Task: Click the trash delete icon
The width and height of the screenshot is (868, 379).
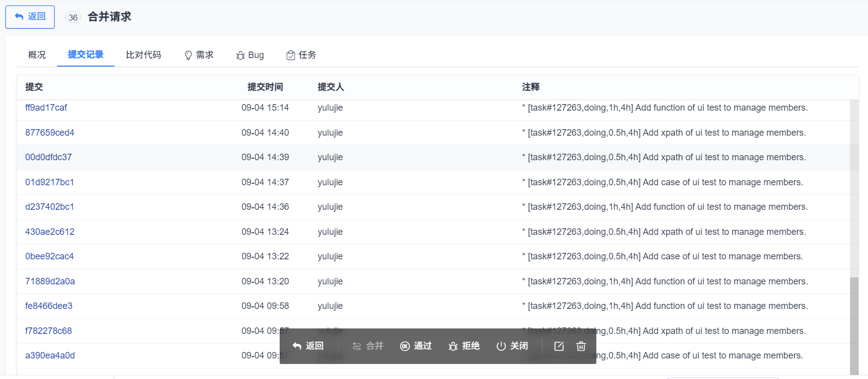Action: tap(581, 346)
